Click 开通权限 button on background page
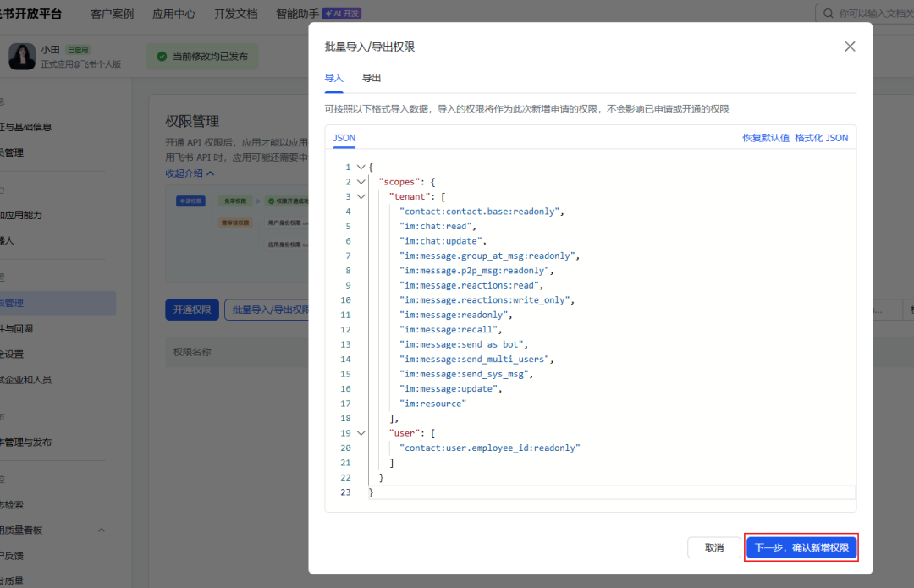 [x=192, y=310]
